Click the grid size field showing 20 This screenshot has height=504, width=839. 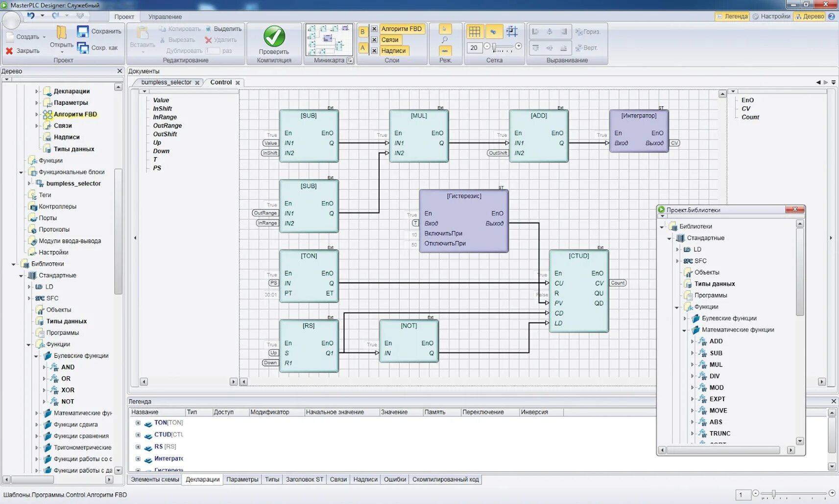(x=474, y=47)
